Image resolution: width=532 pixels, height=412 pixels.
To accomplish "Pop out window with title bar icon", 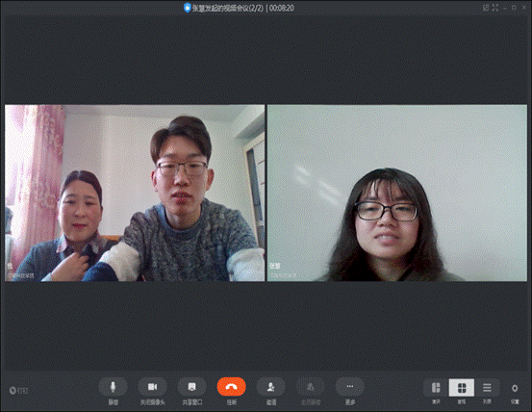I will (x=486, y=8).
